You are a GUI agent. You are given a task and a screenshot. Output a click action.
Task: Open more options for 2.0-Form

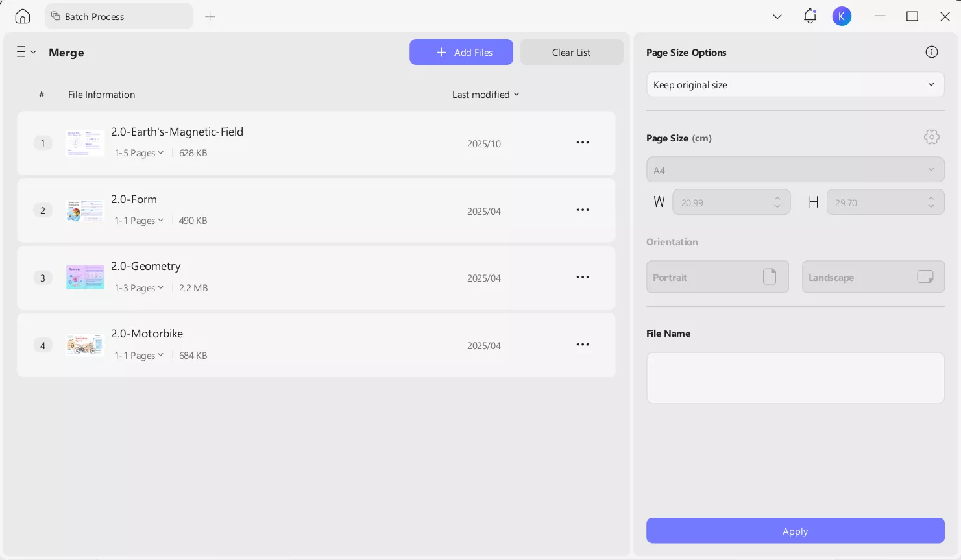(x=583, y=210)
